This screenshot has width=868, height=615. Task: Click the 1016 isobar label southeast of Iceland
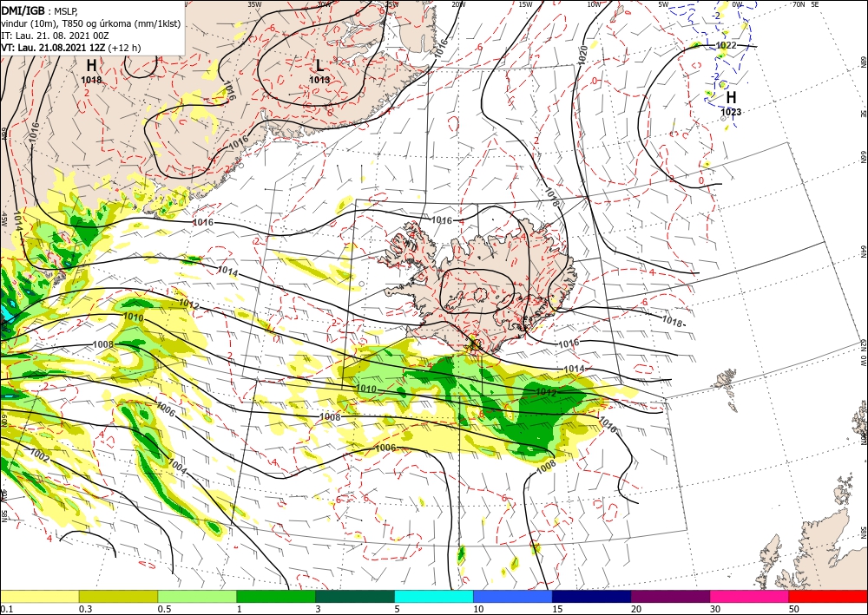(x=568, y=343)
